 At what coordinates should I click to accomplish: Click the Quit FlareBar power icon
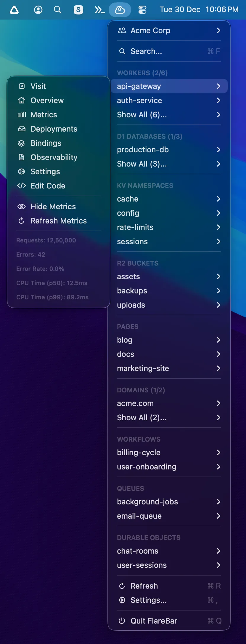[122, 621]
